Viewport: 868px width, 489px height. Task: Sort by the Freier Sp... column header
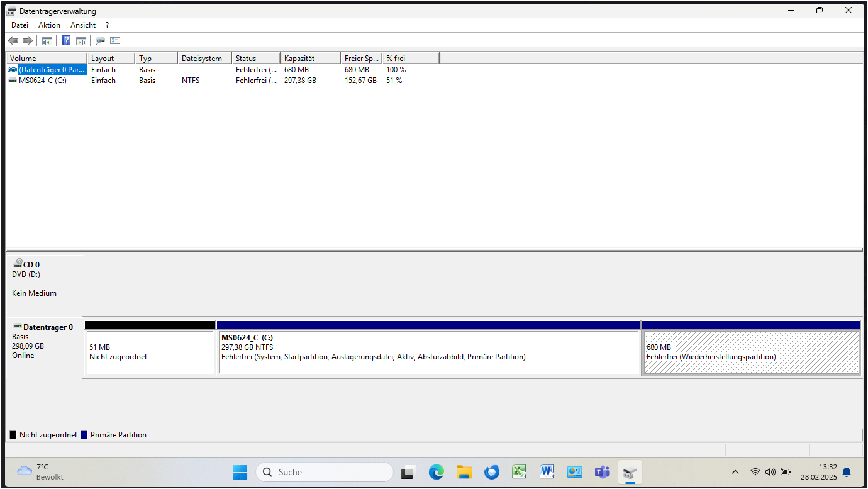tap(361, 59)
